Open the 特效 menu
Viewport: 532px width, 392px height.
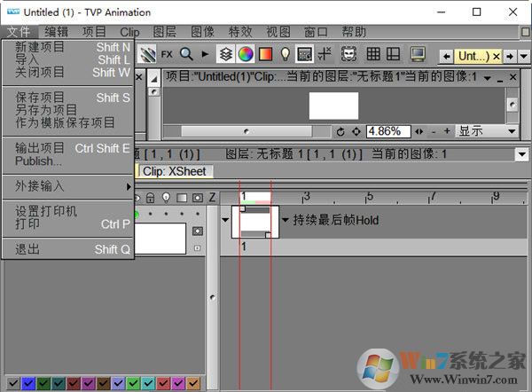click(x=240, y=32)
